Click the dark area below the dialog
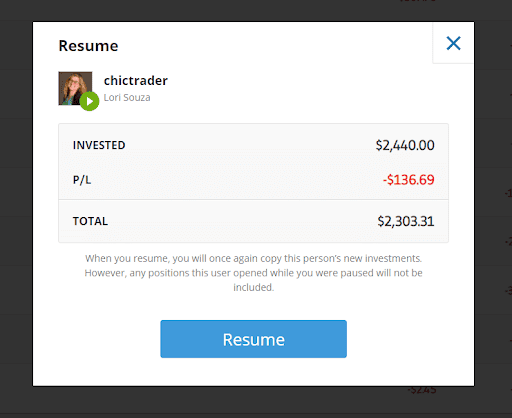512x418 pixels. (253, 402)
